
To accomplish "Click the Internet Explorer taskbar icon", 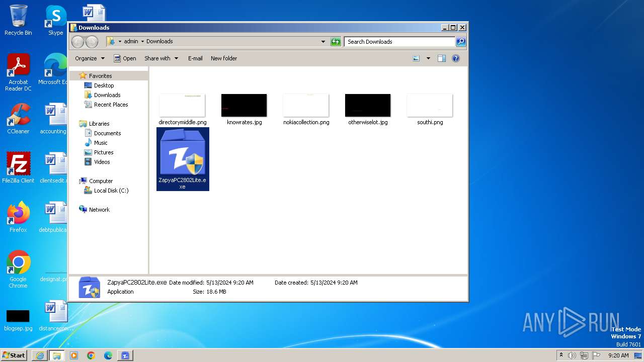I will pyautogui.click(x=40, y=355).
